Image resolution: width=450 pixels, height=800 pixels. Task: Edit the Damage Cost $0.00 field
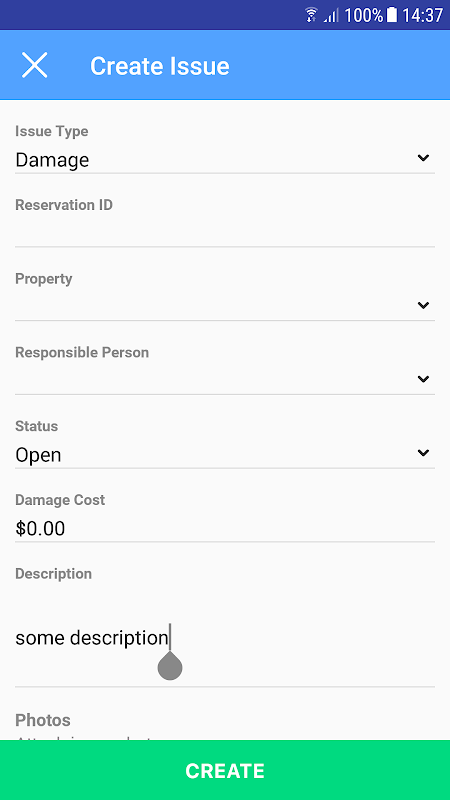pyautogui.click(x=225, y=529)
